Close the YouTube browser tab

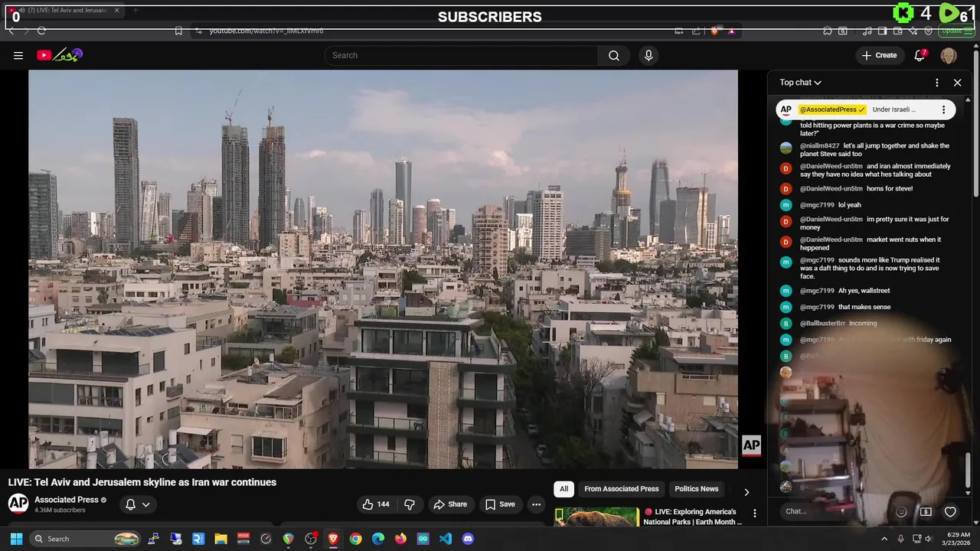[x=117, y=11]
